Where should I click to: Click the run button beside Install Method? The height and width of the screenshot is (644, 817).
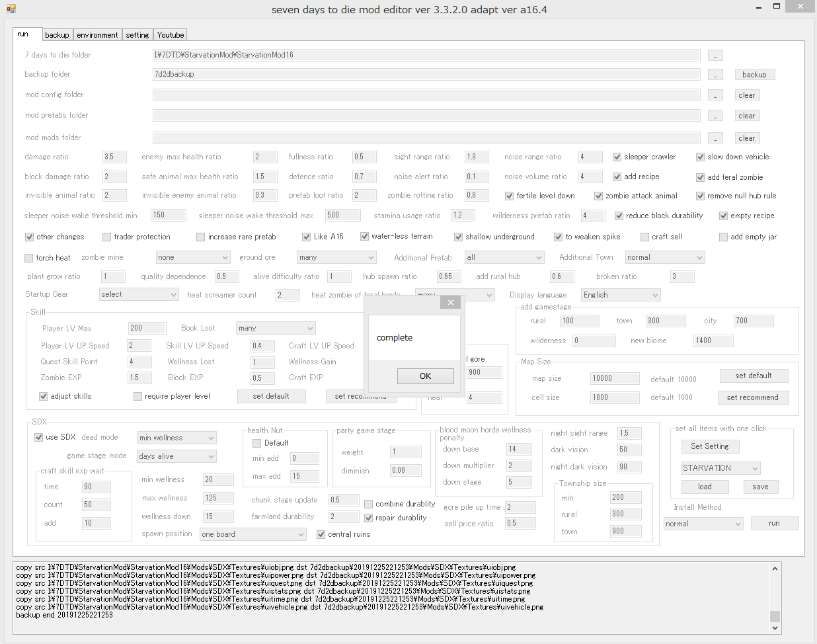tap(774, 523)
